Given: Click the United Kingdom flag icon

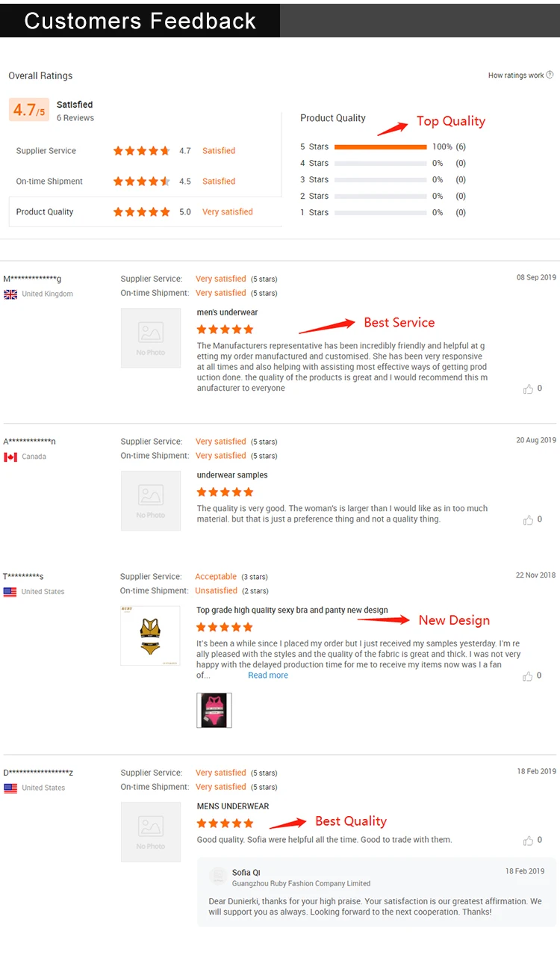Looking at the screenshot, I should (x=10, y=294).
